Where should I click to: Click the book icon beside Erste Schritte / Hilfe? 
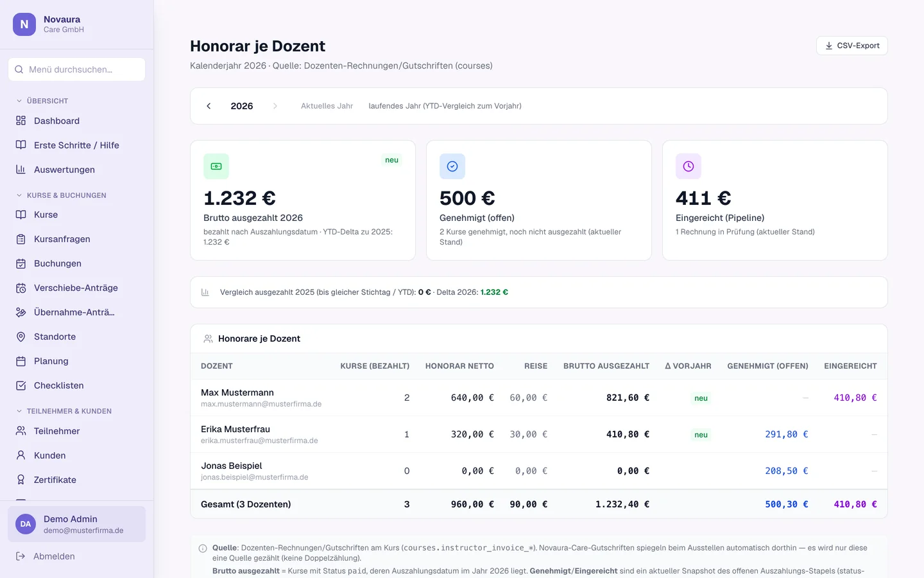(x=21, y=145)
